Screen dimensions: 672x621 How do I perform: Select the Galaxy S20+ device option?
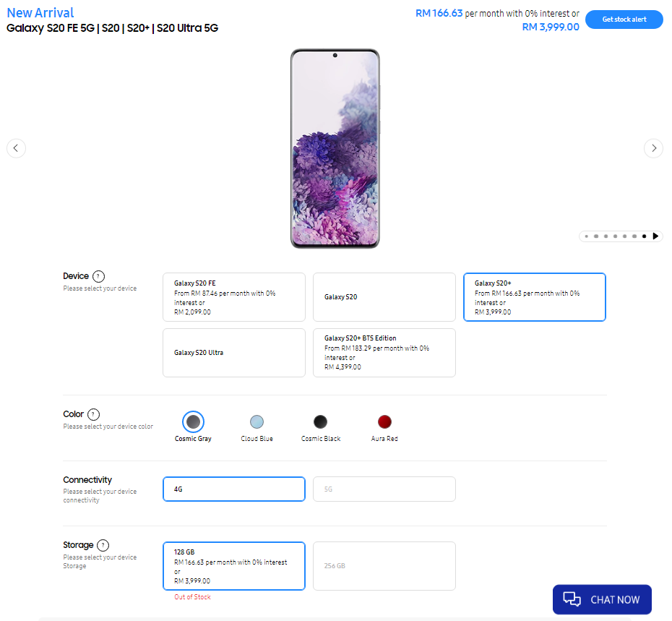click(534, 297)
